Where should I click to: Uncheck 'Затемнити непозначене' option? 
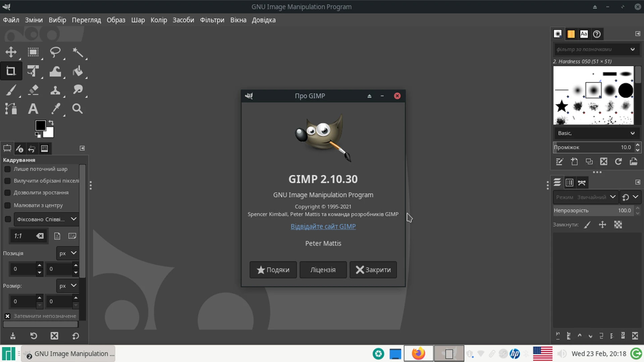[7, 316]
